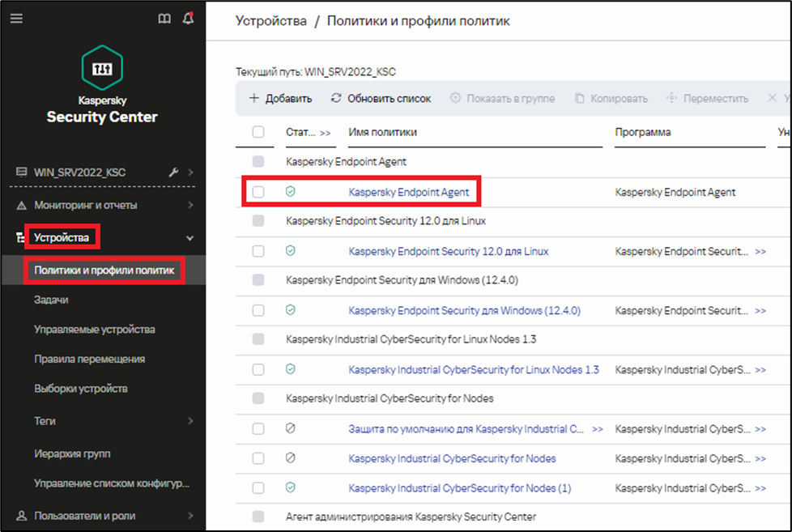Sort by the Имя политики column header
792x532 pixels.
tap(382, 132)
